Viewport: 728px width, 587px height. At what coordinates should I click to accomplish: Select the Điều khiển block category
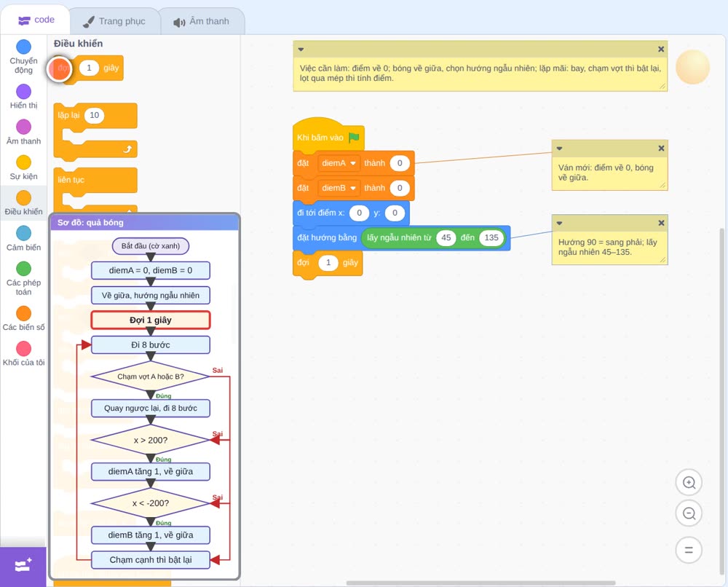pyautogui.click(x=23, y=203)
